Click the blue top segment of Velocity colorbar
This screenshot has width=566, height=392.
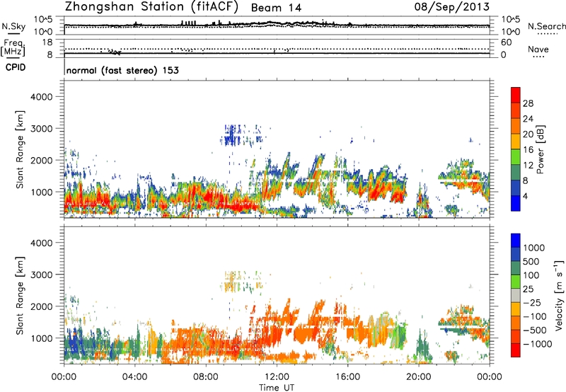click(516, 241)
